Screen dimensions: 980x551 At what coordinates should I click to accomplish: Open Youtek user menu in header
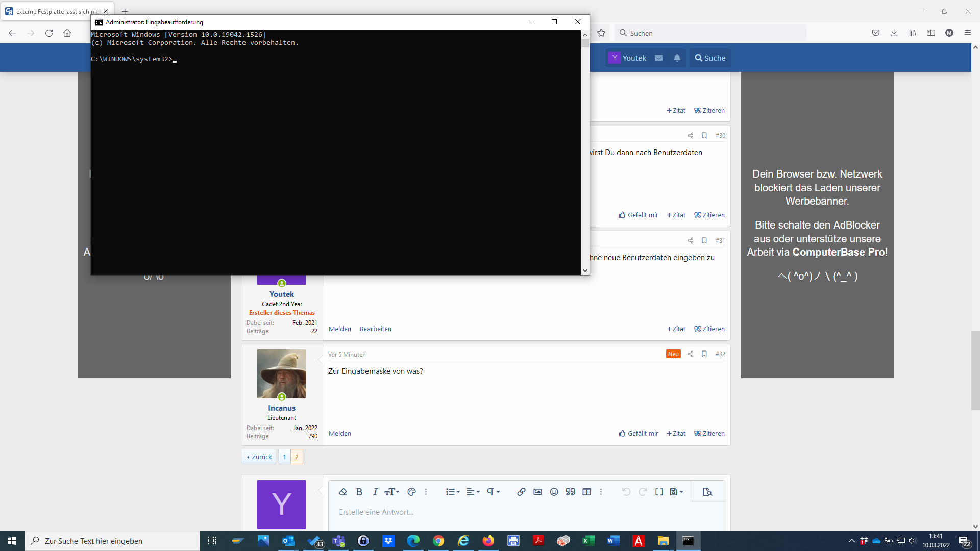click(628, 58)
